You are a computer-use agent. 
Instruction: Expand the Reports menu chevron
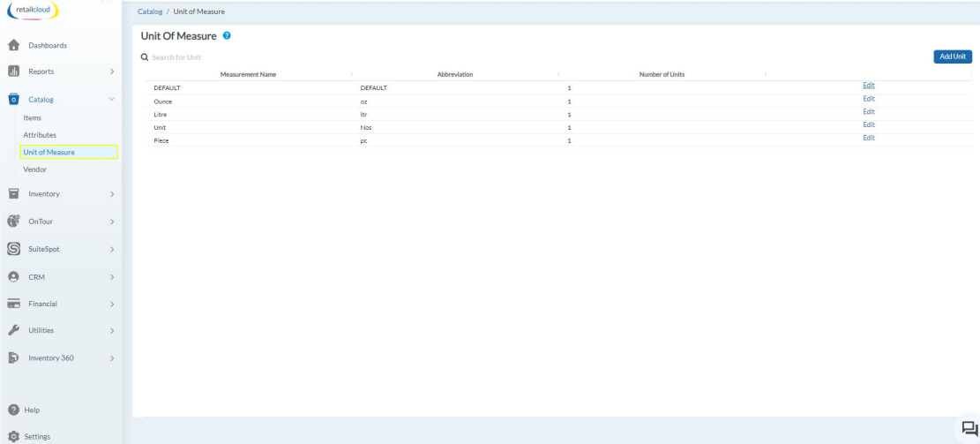pos(111,71)
